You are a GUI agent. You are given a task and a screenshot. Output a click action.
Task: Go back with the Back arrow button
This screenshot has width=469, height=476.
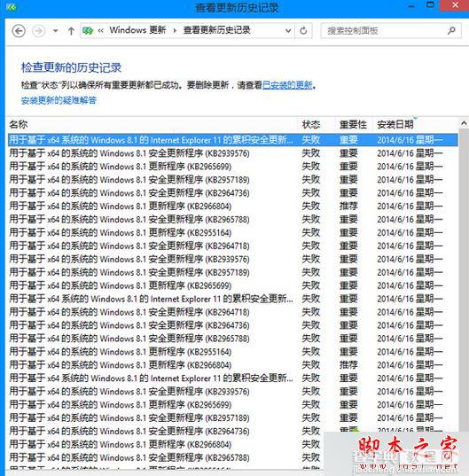pos(19,31)
